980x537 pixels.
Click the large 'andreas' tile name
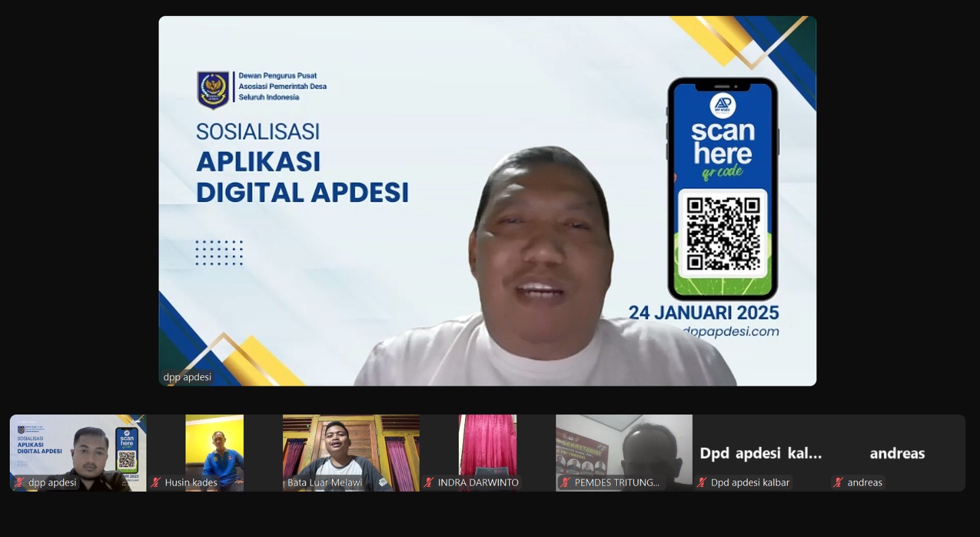tap(897, 453)
